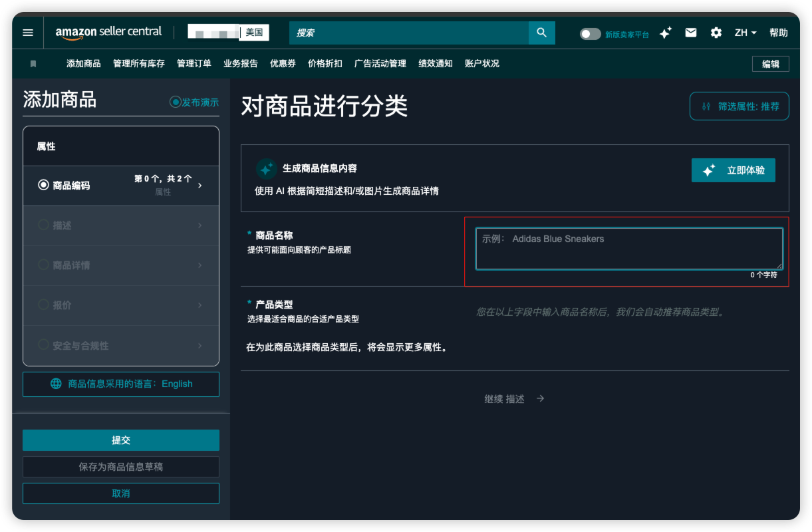Open the 账户状况 menu item
812x532 pixels.
482,64
